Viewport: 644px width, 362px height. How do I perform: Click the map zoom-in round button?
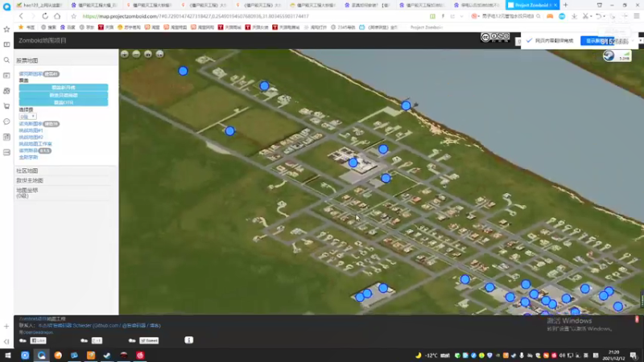tap(125, 54)
